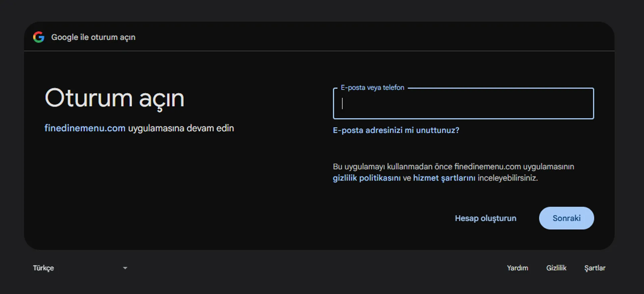Open the Türkçe language dropdown

click(x=80, y=268)
